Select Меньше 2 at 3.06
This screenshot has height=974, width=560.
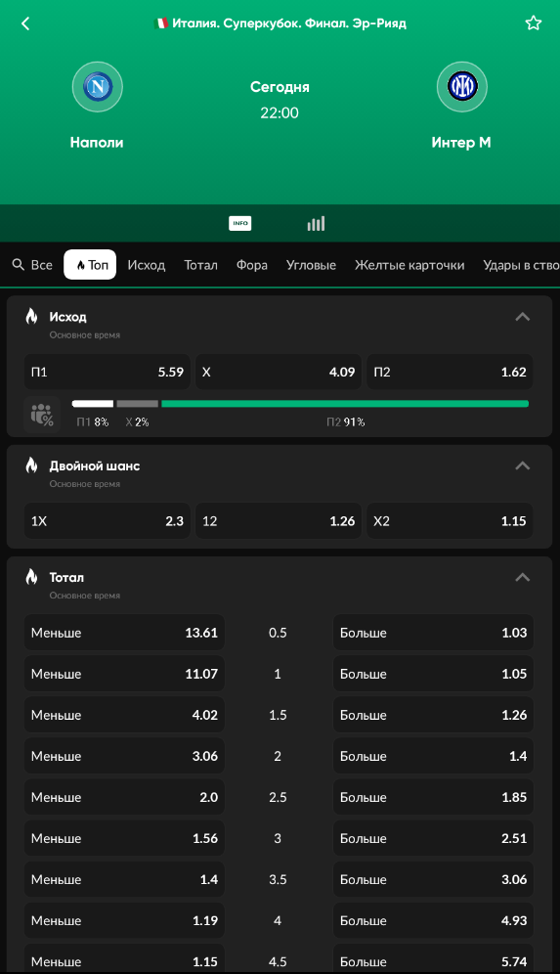coord(124,756)
